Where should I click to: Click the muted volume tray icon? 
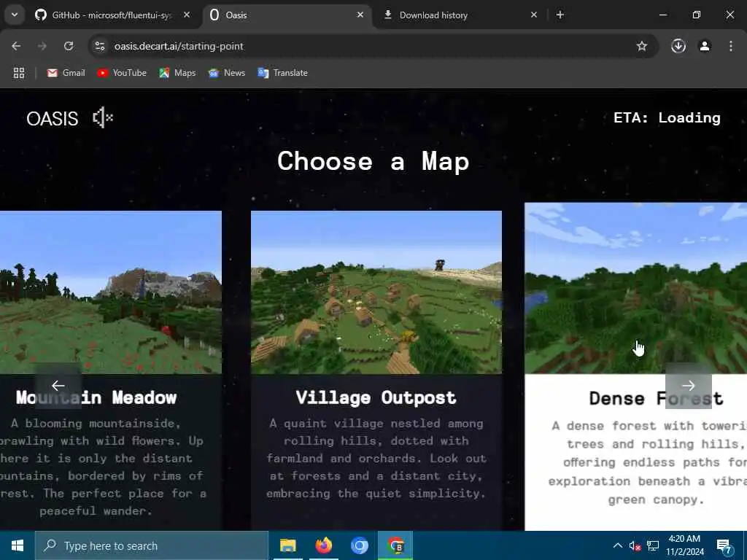[635, 545]
